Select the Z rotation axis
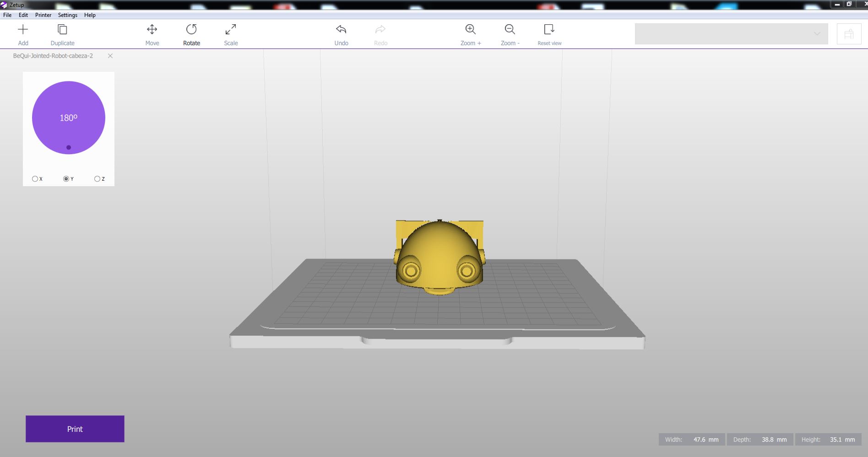This screenshot has width=868, height=457. (97, 179)
